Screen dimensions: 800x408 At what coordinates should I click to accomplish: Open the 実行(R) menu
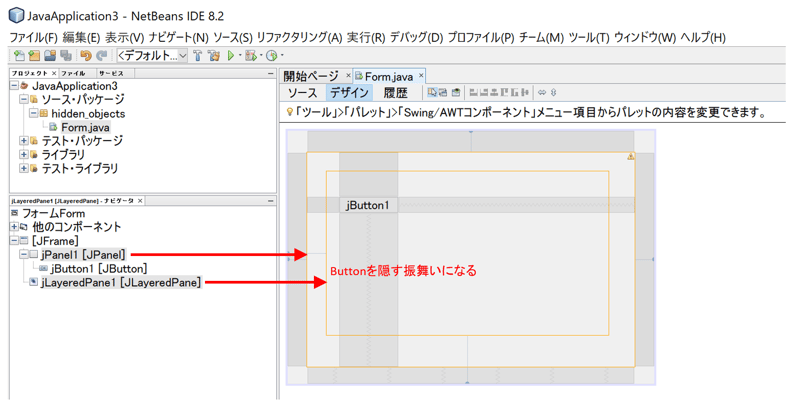(x=366, y=37)
